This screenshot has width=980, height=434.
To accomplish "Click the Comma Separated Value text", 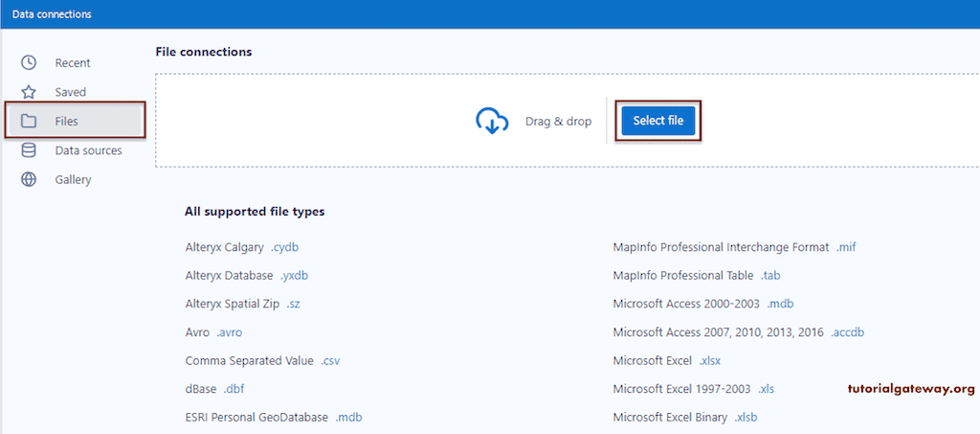I will (250, 361).
